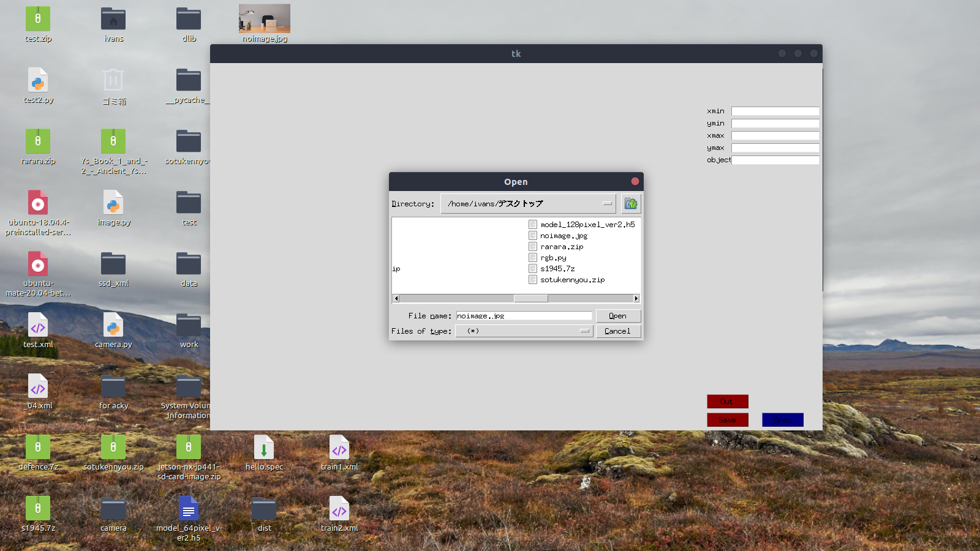
Task: Select ubuntu-mate-20.04 disk image icon
Action: (38, 264)
